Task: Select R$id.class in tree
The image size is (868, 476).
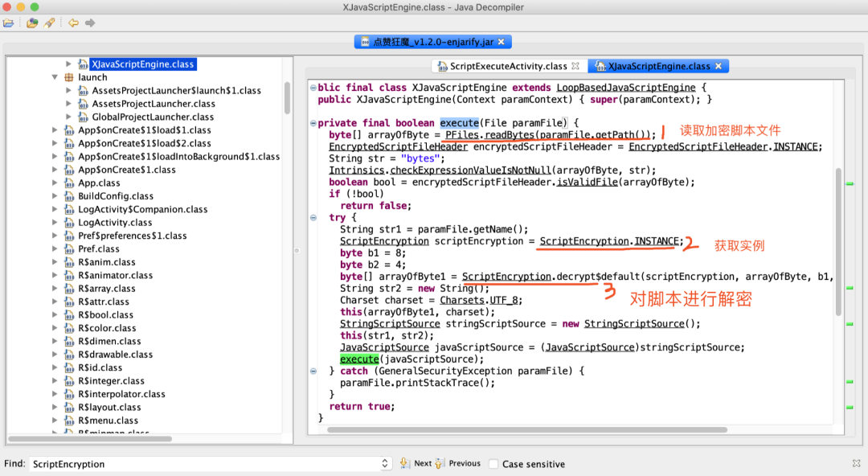Action: [x=100, y=368]
